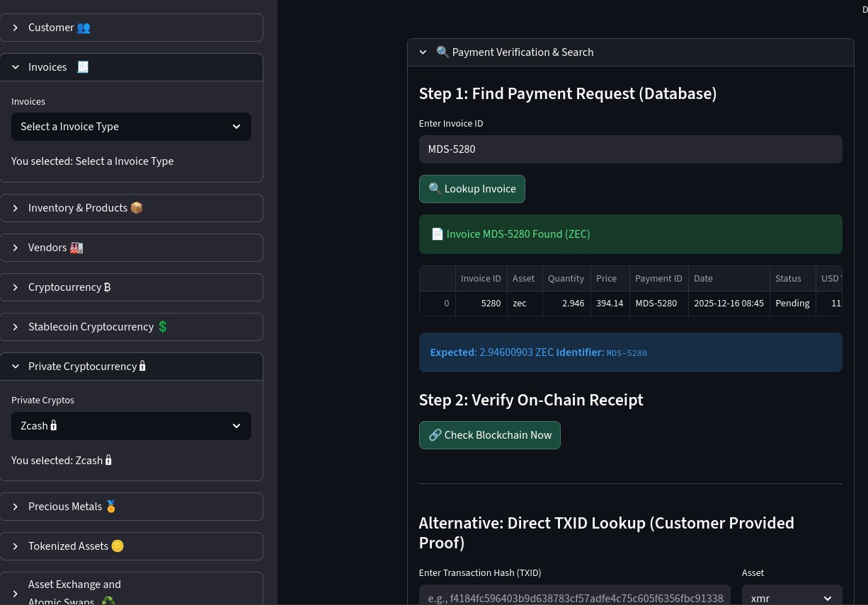
Task: Open the Select a Invoice Type dropdown
Action: [x=131, y=127]
